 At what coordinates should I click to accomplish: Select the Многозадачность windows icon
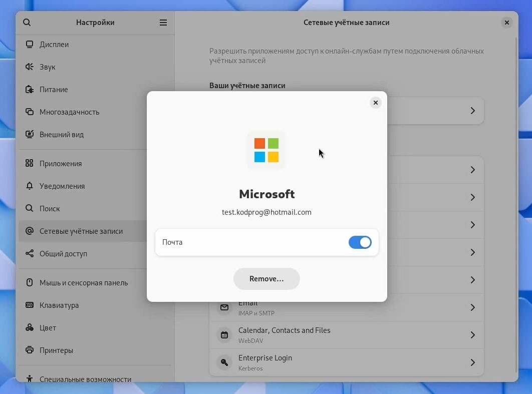point(30,112)
